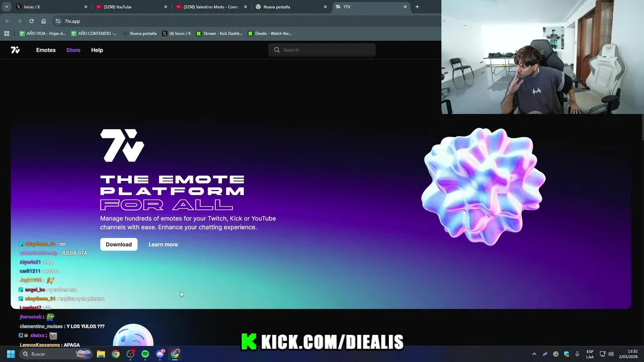Click the browser forward arrow
Screen dimensions: 644x362
(x=19, y=21)
